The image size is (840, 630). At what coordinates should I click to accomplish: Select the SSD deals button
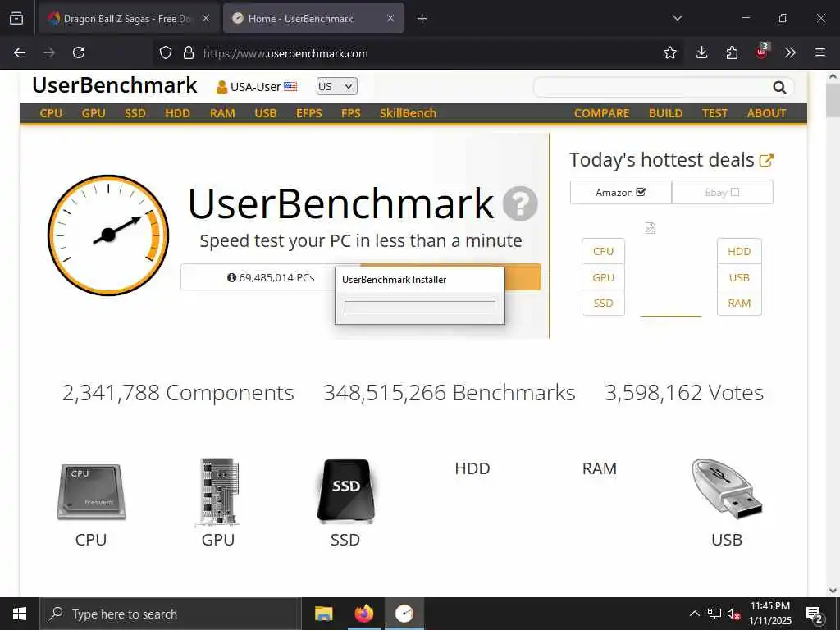603,304
